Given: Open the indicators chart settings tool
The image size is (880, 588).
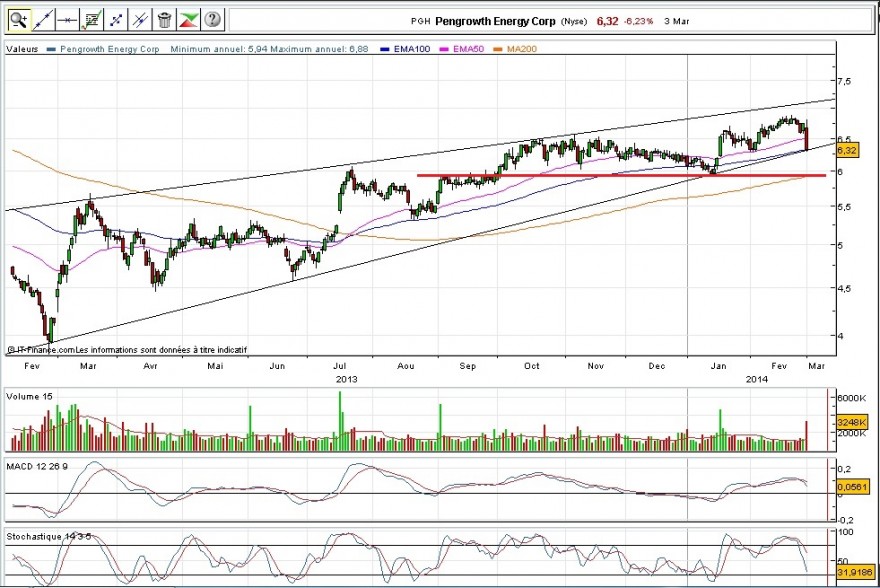Looking at the screenshot, I should 91,20.
